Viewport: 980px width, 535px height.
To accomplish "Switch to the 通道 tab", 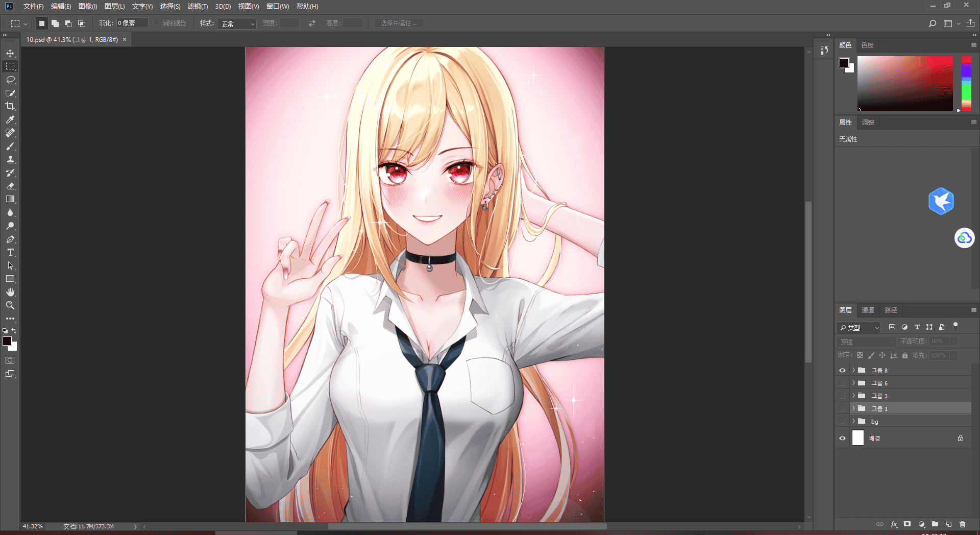I will [868, 310].
